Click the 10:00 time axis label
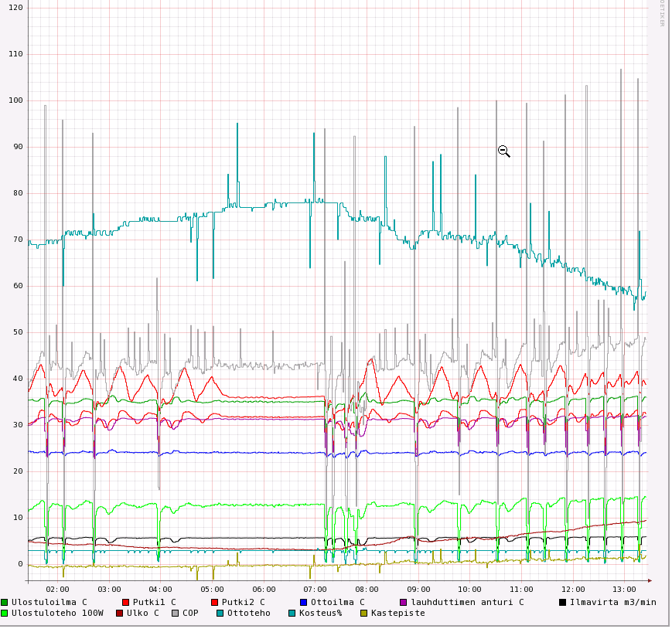This screenshot has height=629, width=672. pyautogui.click(x=469, y=591)
